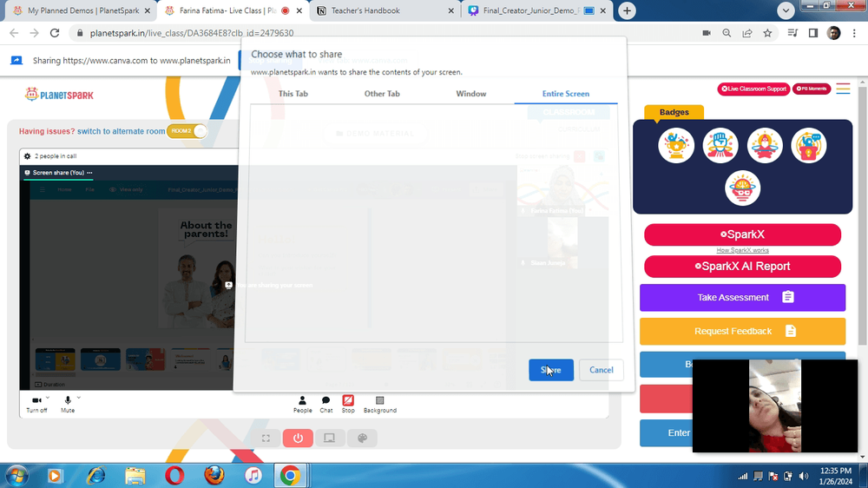Expand camera options arrow
Image resolution: width=868 pixels, height=488 pixels.
coord(48,397)
